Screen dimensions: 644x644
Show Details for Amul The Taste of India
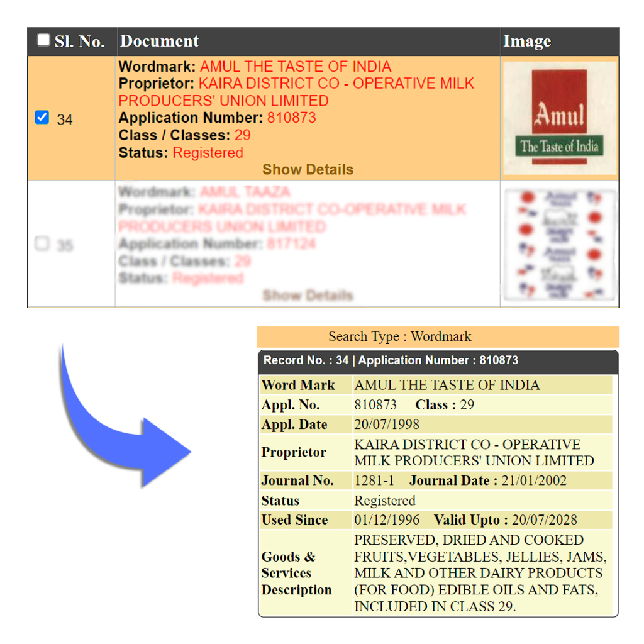[x=308, y=169]
